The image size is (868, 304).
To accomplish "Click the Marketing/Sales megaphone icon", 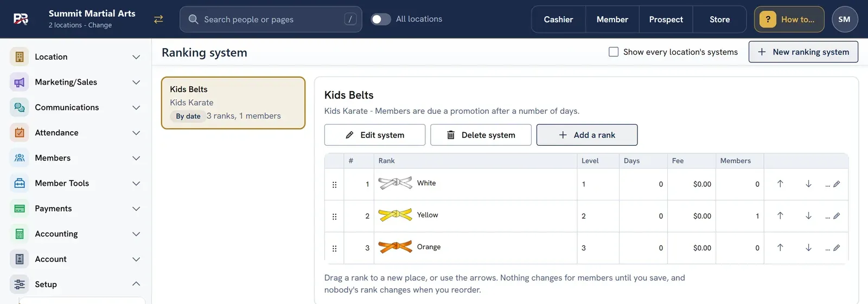I will [20, 82].
